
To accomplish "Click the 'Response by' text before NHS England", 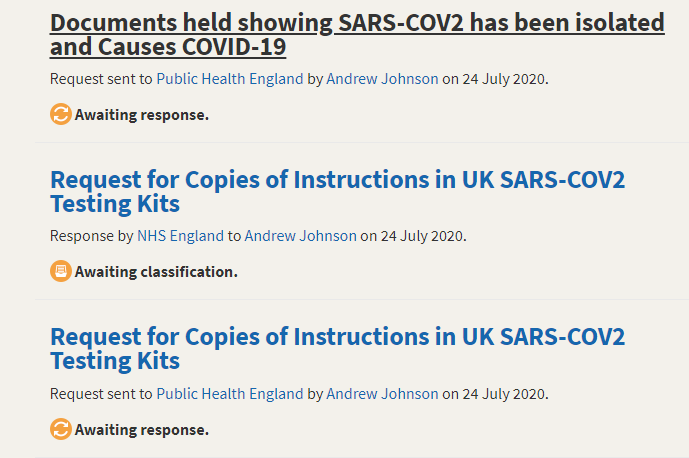I will click(x=91, y=236).
